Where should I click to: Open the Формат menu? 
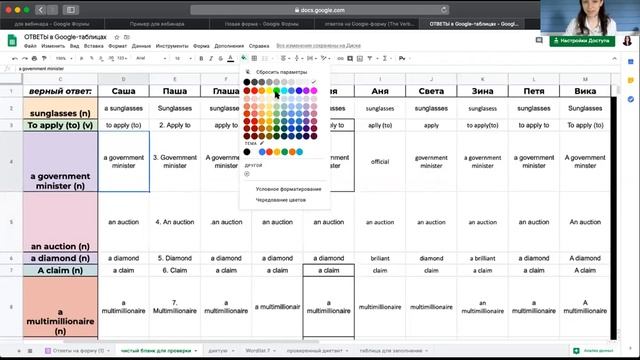[x=118, y=46]
